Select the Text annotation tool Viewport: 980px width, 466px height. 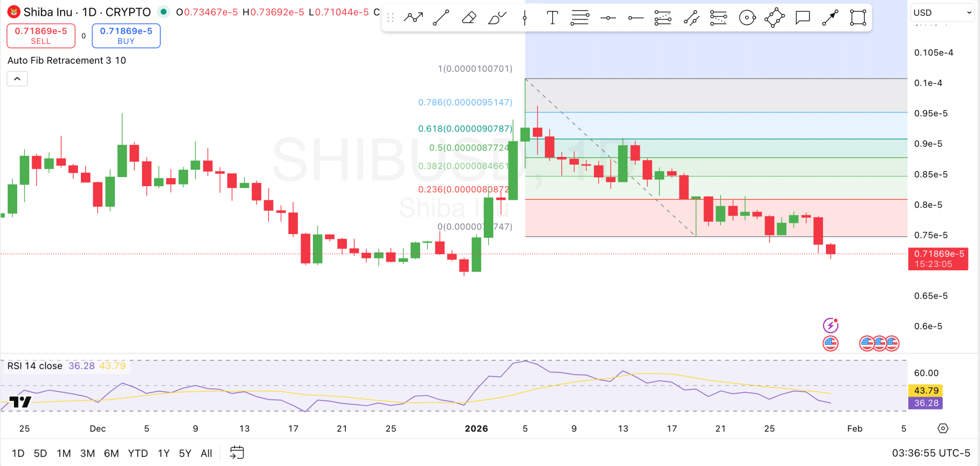552,17
